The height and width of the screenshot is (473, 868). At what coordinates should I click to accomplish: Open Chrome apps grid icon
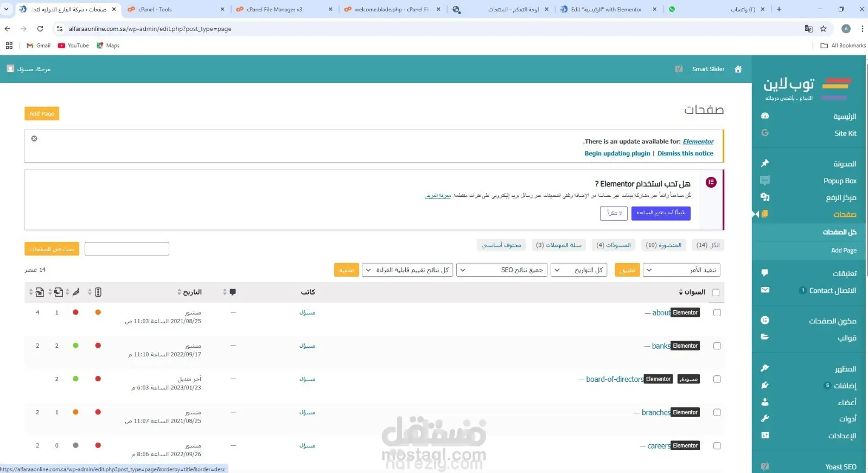(9, 46)
